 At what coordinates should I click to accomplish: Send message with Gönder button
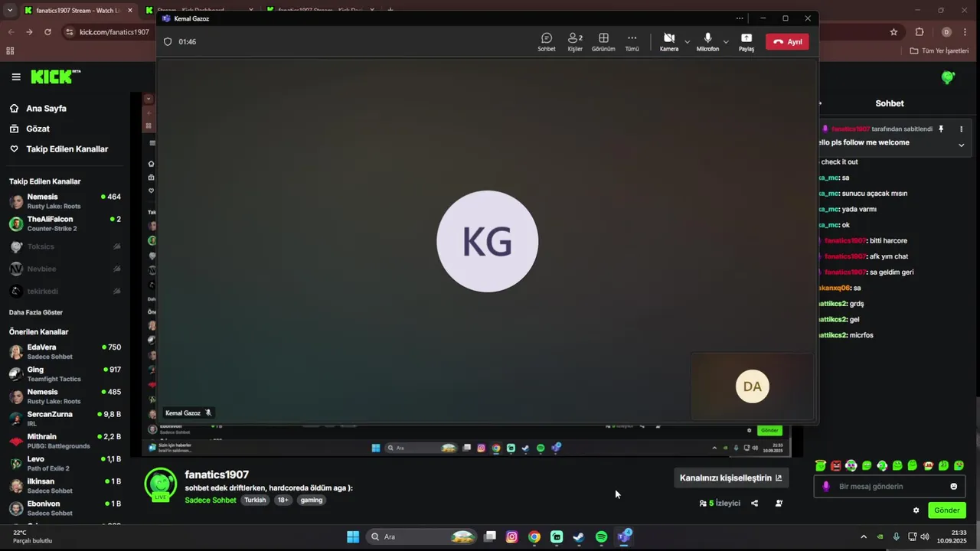coord(946,510)
